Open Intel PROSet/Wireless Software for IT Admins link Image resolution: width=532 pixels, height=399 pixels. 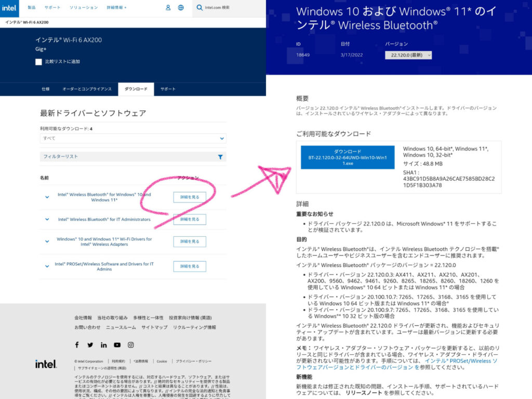coord(104,267)
